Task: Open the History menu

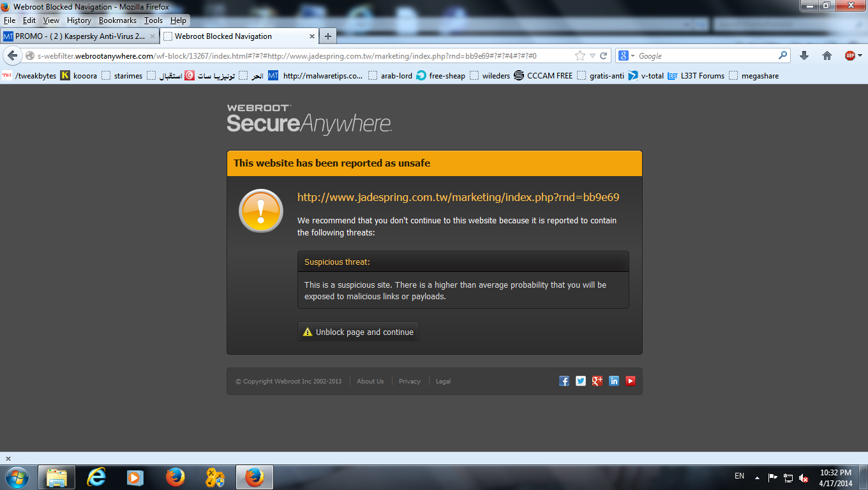Action: (x=79, y=20)
